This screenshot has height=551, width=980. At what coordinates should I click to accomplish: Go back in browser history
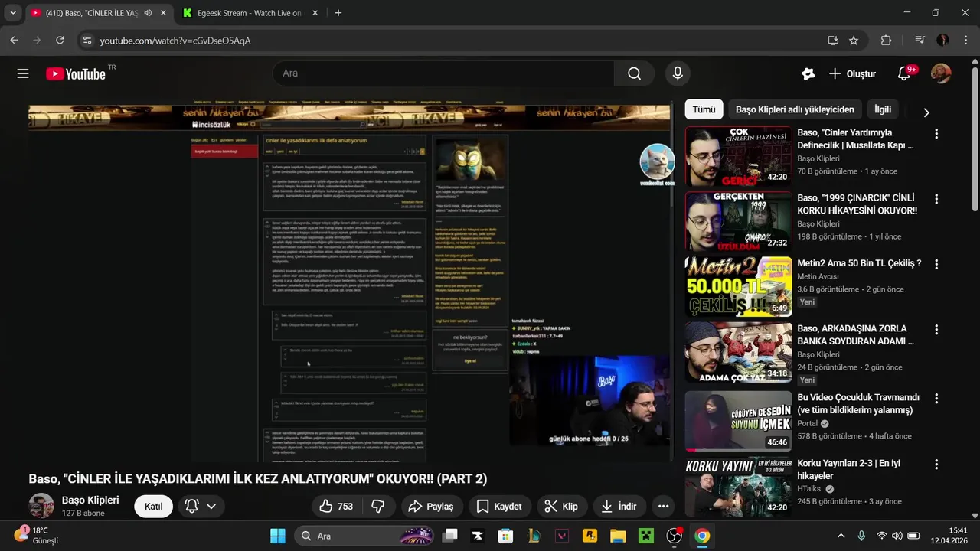click(14, 41)
